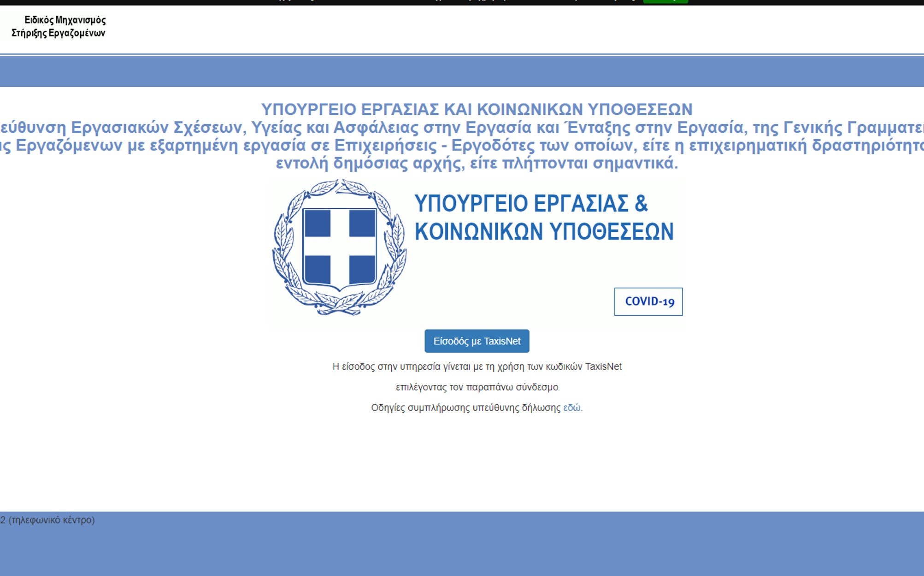
Task: Click text "Η είσοδος στην υπηρεσία γίνεται με τη χρήση"
Action: pyautogui.click(x=428, y=367)
